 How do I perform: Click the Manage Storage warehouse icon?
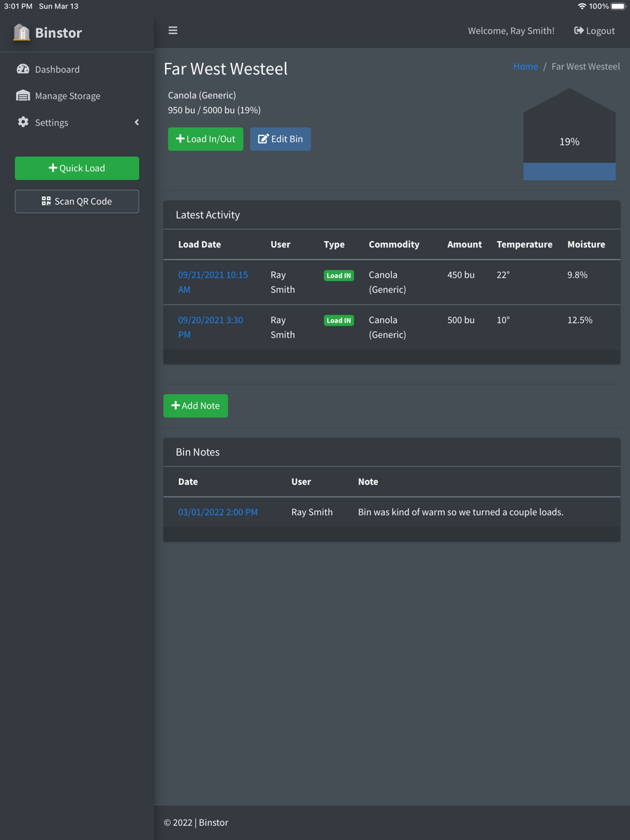pyautogui.click(x=23, y=96)
